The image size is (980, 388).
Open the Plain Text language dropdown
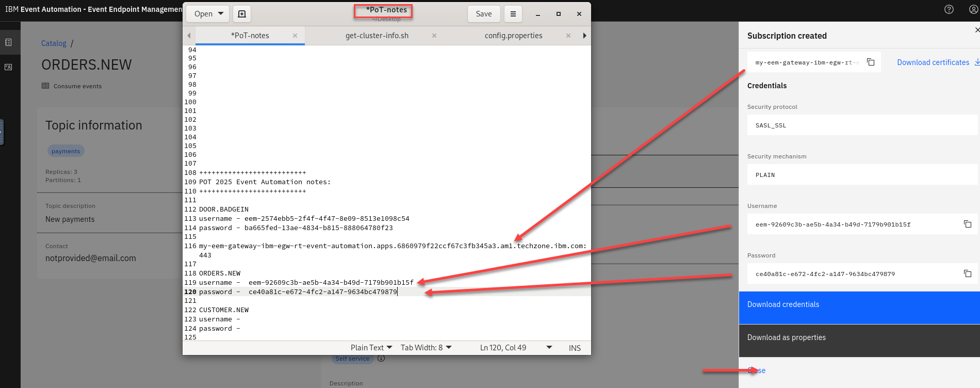click(x=371, y=348)
